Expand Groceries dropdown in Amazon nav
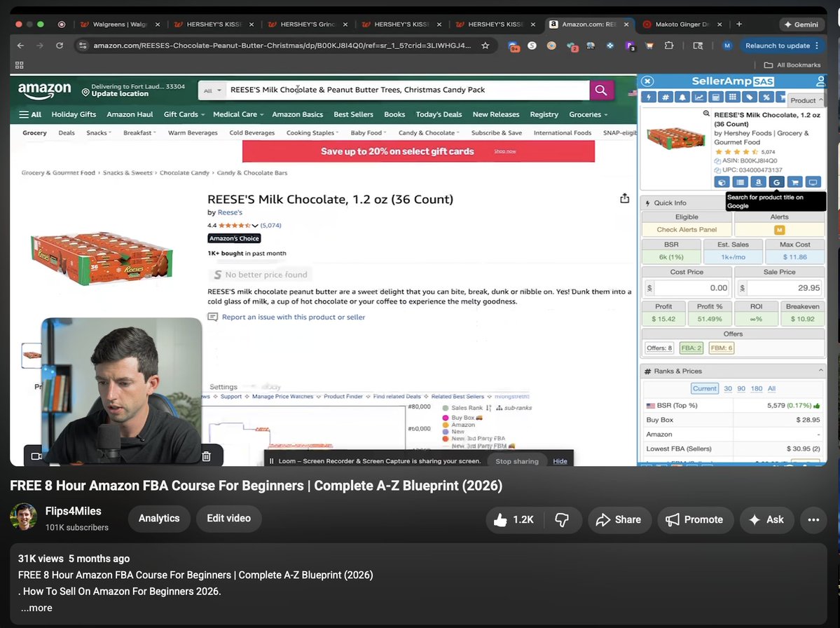840x628 pixels. point(588,114)
